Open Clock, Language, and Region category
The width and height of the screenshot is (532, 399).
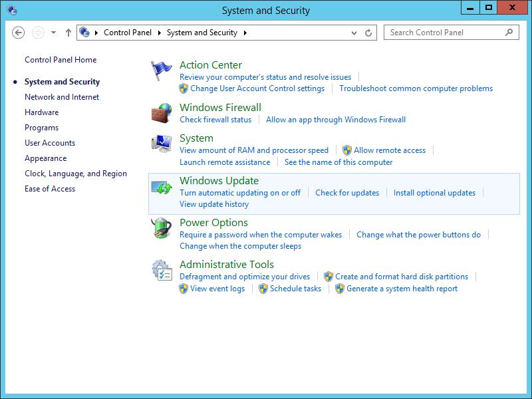point(76,174)
